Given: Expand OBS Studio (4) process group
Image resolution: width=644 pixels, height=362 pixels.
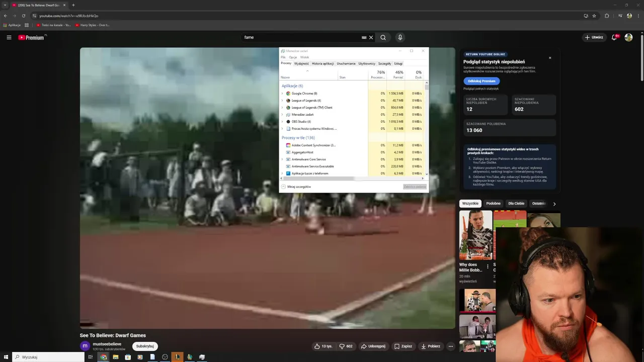Looking at the screenshot, I should pos(282,122).
